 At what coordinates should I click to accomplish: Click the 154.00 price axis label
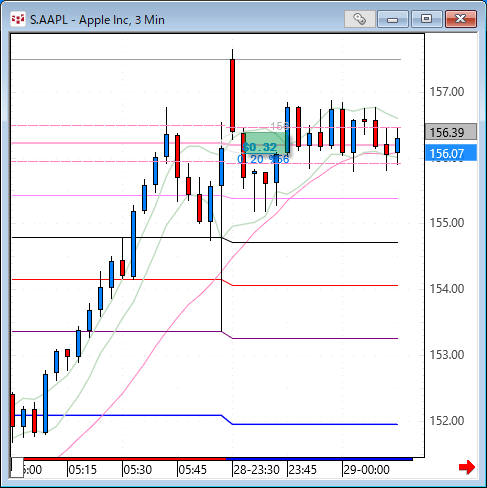click(447, 289)
